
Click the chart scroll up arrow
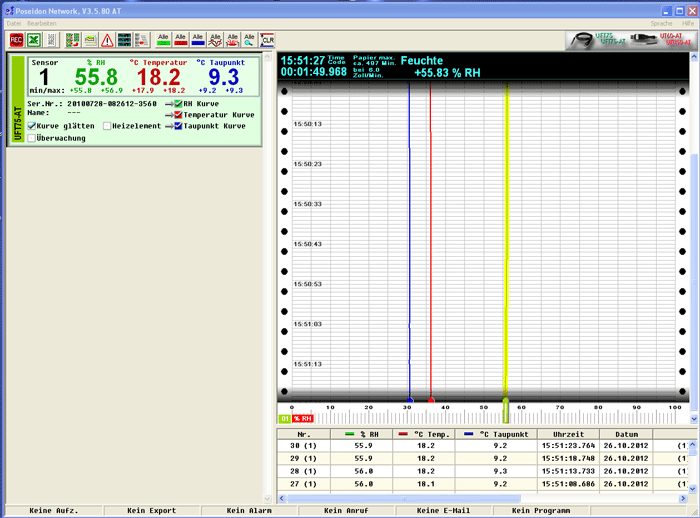click(x=694, y=57)
